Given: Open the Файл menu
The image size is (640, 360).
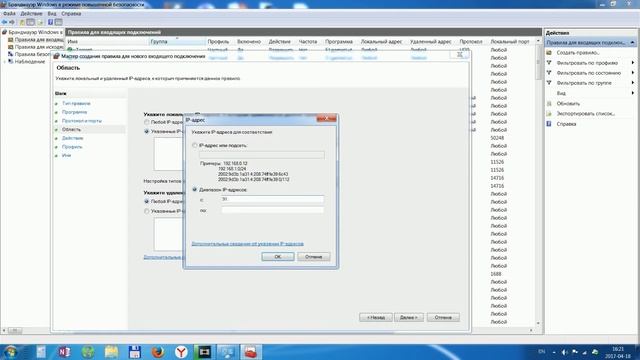Looking at the screenshot, I should pyautogui.click(x=9, y=13).
